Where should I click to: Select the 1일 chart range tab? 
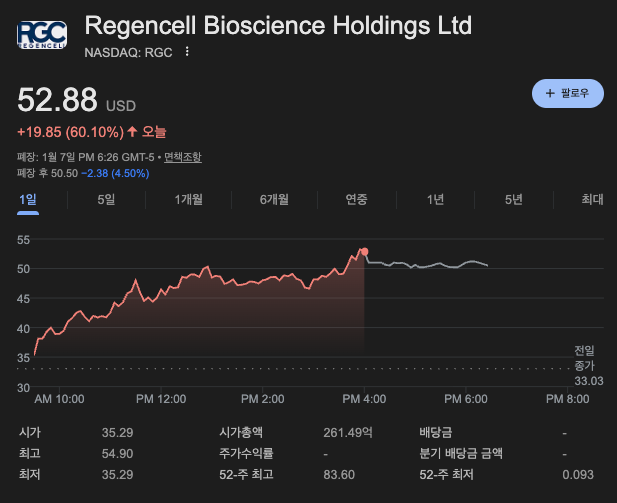pyautogui.click(x=28, y=200)
